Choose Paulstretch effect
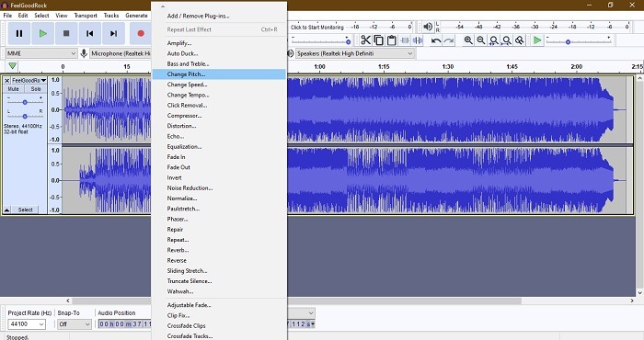Image resolution: width=644 pixels, height=340 pixels. 219,209
